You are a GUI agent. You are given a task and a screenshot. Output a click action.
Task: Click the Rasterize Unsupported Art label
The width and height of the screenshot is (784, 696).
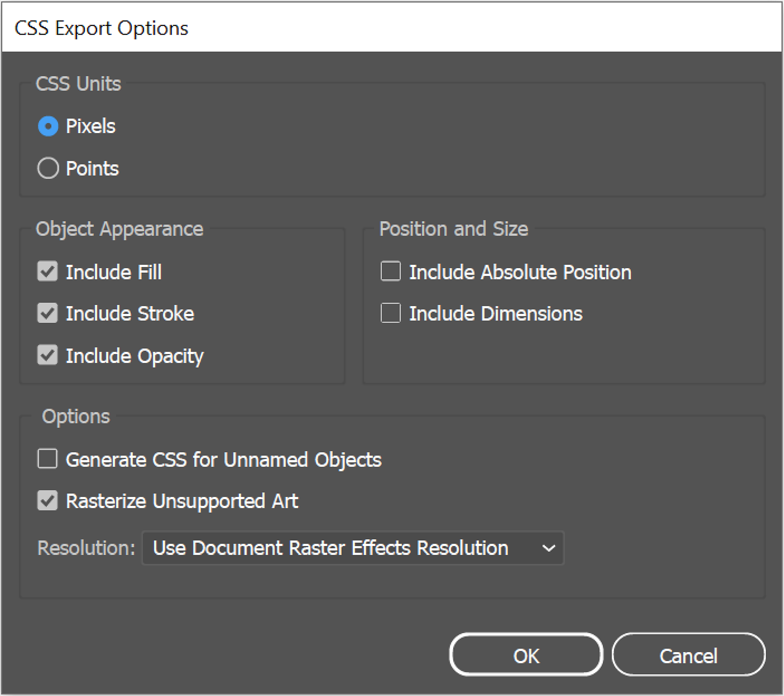pos(182,501)
